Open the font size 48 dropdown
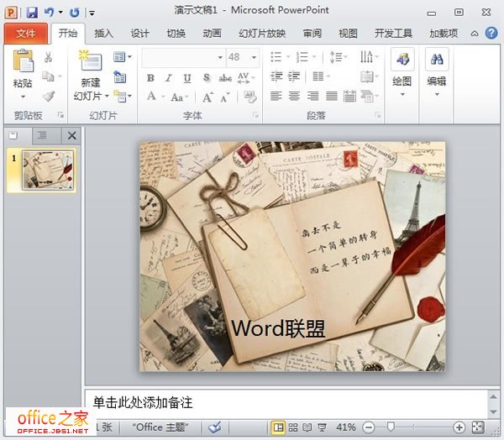This screenshot has width=504, height=440. tap(254, 58)
